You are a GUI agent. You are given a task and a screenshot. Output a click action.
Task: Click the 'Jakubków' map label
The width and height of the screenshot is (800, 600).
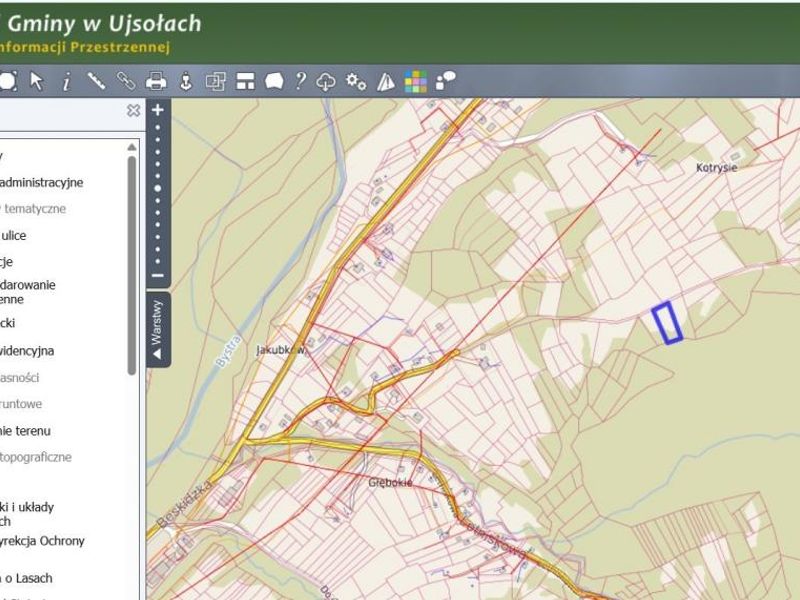click(x=280, y=350)
